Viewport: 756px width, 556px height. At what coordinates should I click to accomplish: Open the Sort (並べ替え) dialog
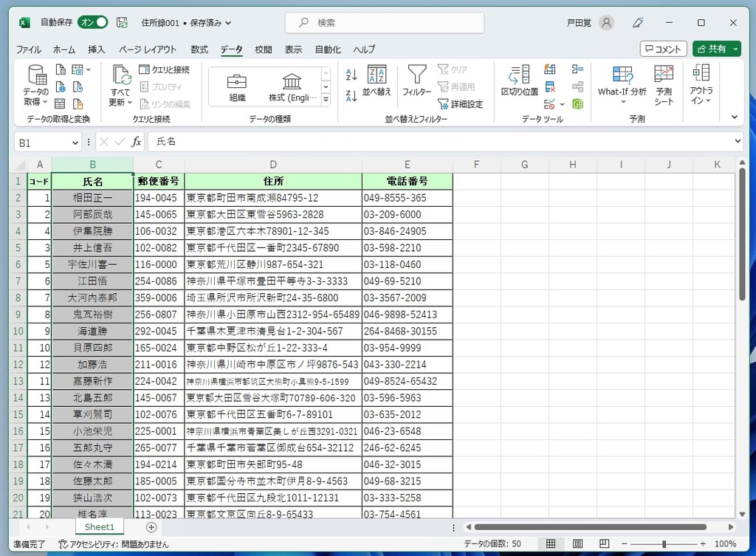point(376,80)
